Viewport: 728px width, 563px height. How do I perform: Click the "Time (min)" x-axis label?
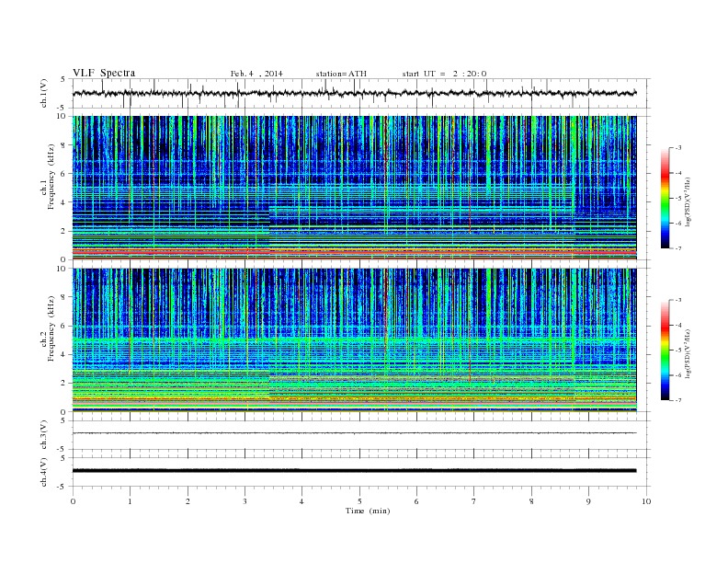coord(368,511)
